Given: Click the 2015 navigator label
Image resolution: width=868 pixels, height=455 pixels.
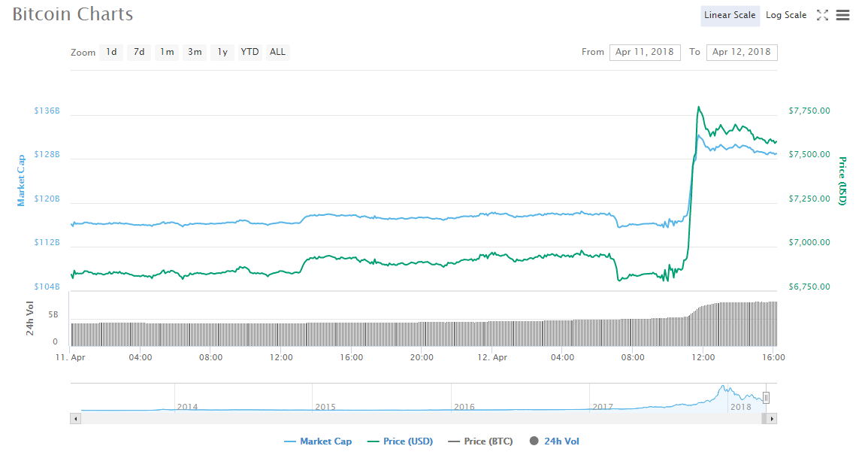Looking at the screenshot, I should coord(325,407).
